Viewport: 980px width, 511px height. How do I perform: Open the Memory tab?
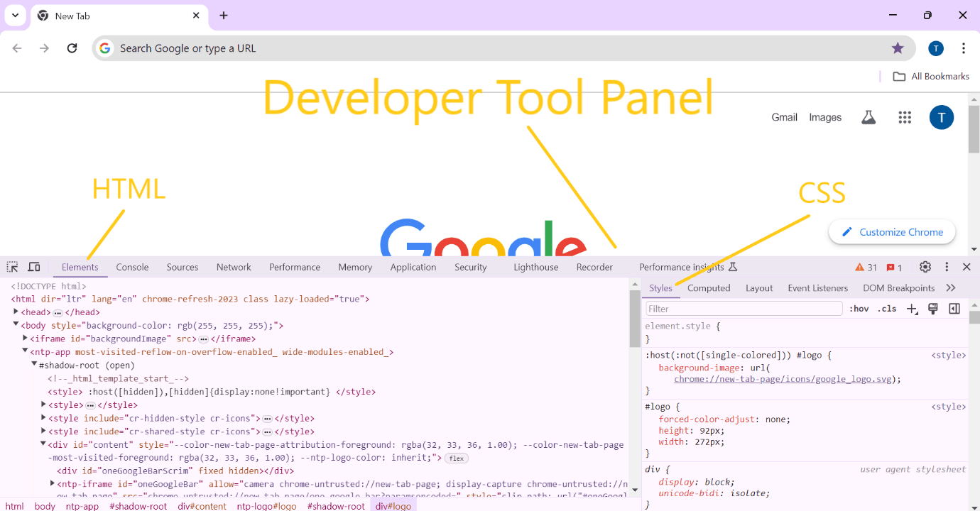coord(355,268)
